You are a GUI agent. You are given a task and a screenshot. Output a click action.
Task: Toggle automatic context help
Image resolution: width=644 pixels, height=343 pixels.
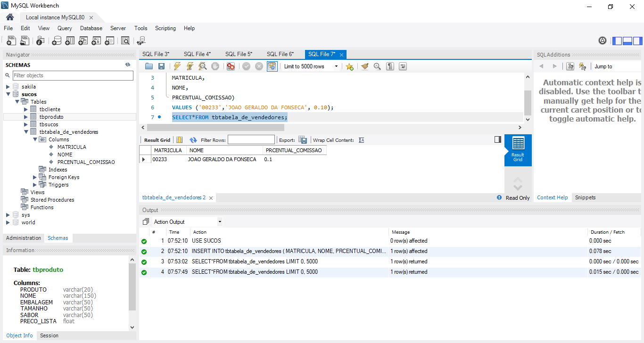pyautogui.click(x=583, y=66)
